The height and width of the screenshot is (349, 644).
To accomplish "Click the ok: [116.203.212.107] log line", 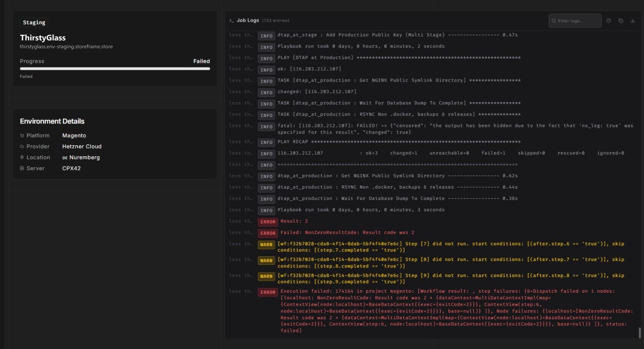I will pos(309,69).
